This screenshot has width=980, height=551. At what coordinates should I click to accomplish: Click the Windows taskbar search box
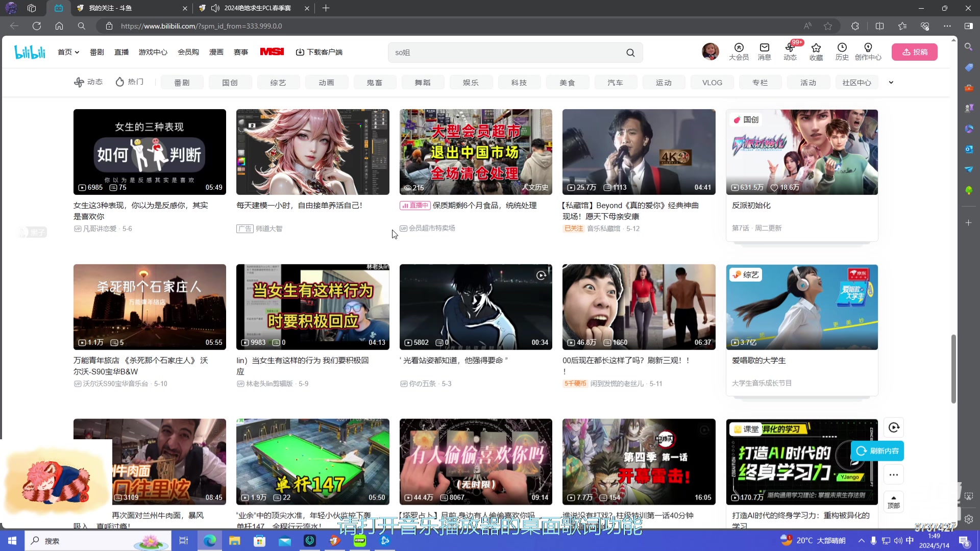pyautogui.click(x=98, y=541)
